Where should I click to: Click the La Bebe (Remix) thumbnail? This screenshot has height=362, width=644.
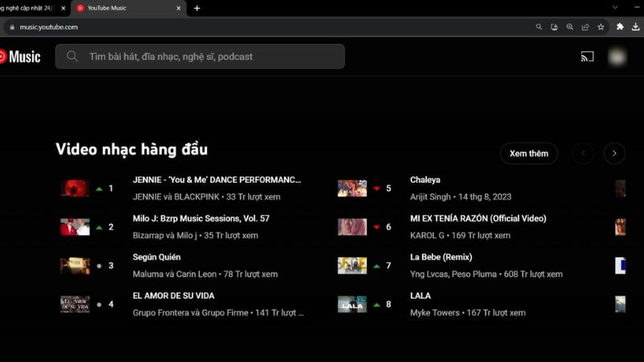pyautogui.click(x=352, y=265)
